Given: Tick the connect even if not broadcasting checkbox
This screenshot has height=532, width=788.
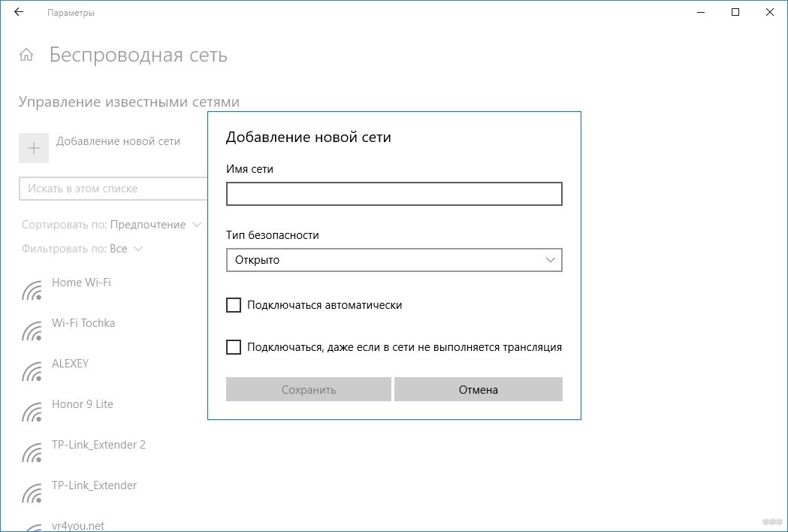Looking at the screenshot, I should tap(234, 347).
